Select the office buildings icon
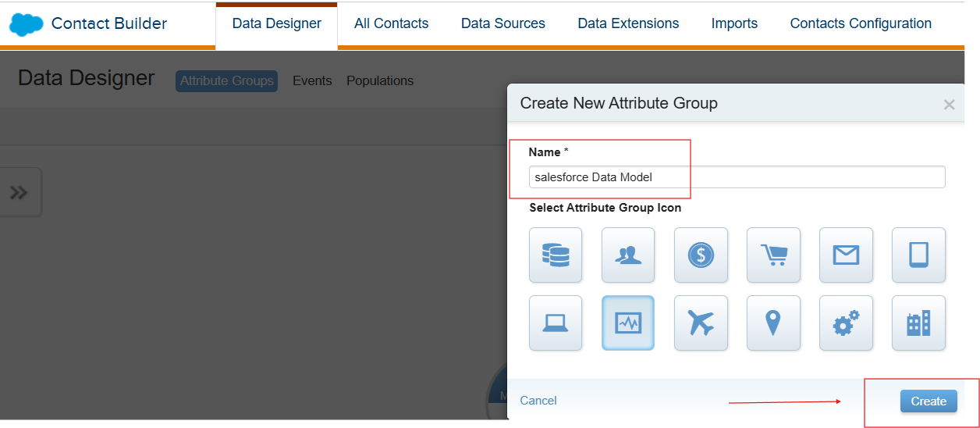This screenshot has height=428, width=980. click(918, 323)
